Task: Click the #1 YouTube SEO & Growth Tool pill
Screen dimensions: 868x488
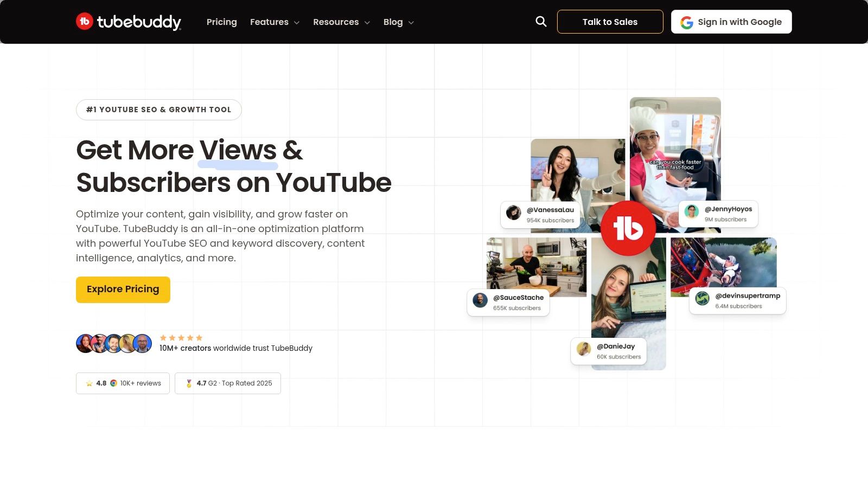Action: click(159, 110)
